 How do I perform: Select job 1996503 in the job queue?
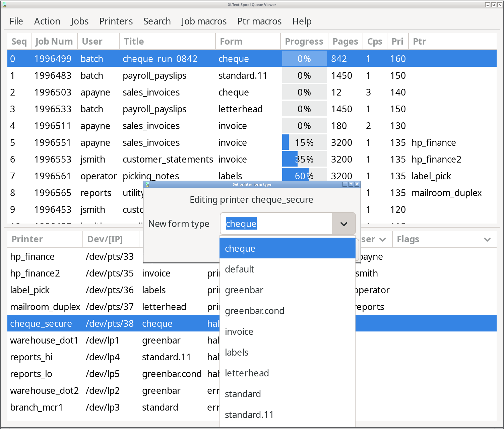pyautogui.click(x=252, y=92)
